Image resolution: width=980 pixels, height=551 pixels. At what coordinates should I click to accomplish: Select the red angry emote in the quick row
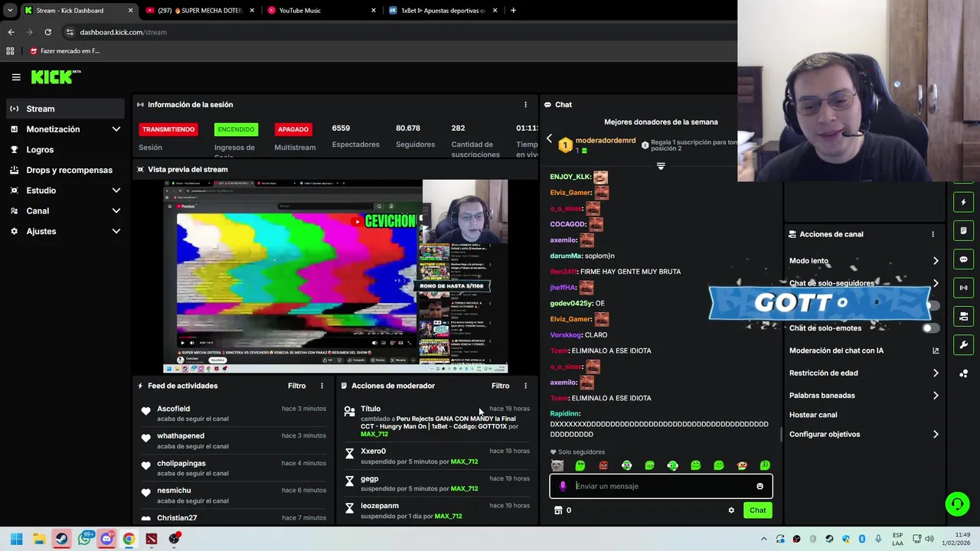click(x=603, y=465)
